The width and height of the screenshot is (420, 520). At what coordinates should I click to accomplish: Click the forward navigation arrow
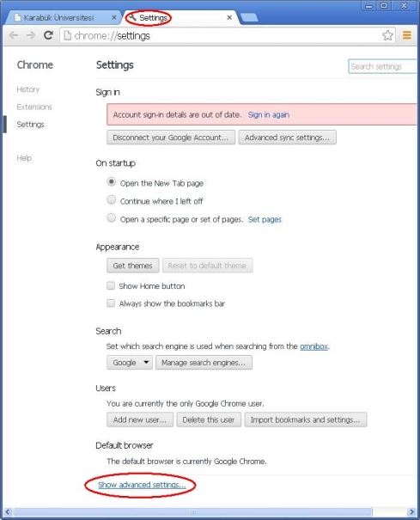(x=31, y=35)
